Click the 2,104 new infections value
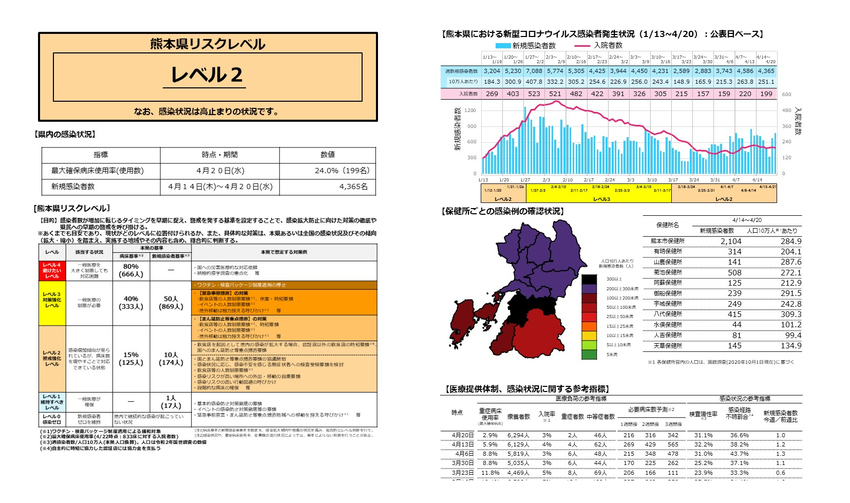This screenshot has height=503, width=850. [x=731, y=241]
